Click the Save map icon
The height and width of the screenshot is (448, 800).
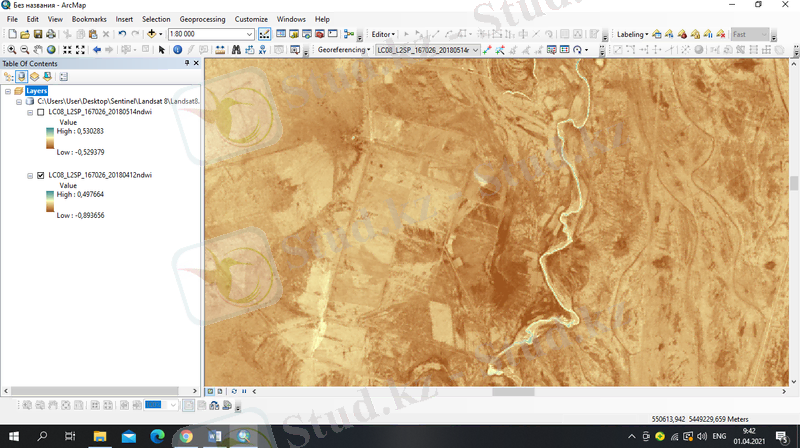(x=37, y=34)
